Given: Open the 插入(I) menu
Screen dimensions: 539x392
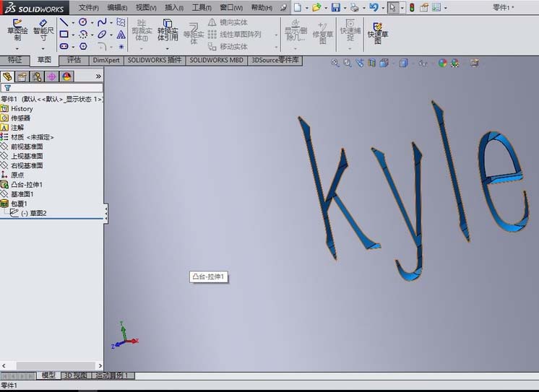Looking at the screenshot, I should [174, 7].
